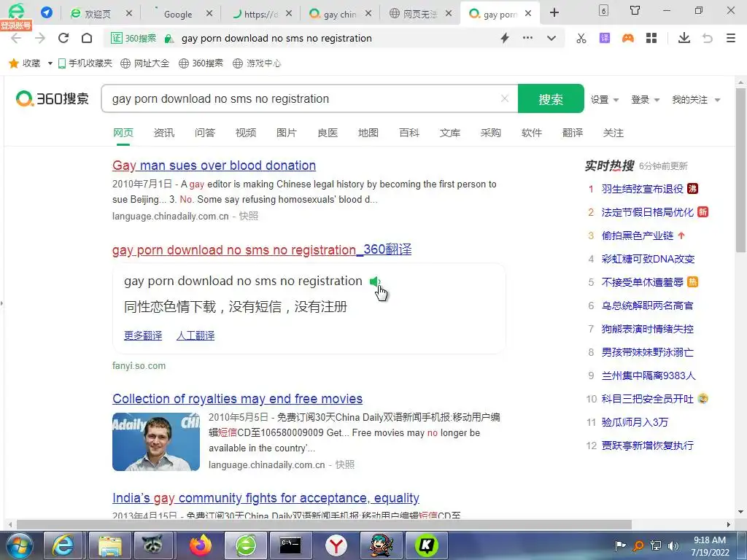This screenshot has height=560, width=747.
Task: Click the 360 browser logo at top-left
Action: pos(16,11)
